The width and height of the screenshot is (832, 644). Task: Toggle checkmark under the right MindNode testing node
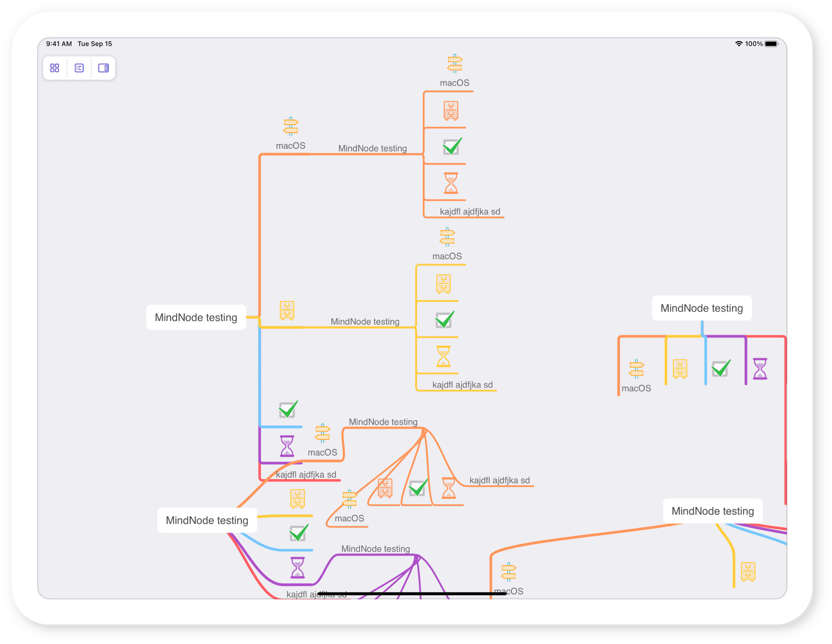pos(721,369)
